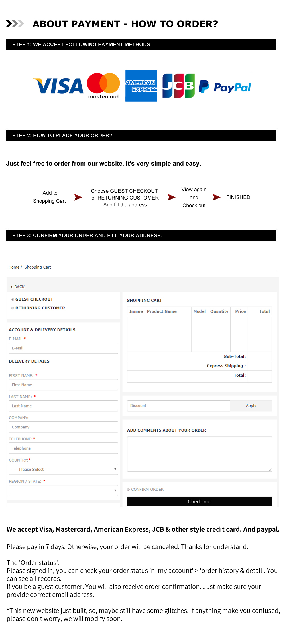Screen dimensions: 285x644
Task: Click the black Check out button
Action: (199, 502)
